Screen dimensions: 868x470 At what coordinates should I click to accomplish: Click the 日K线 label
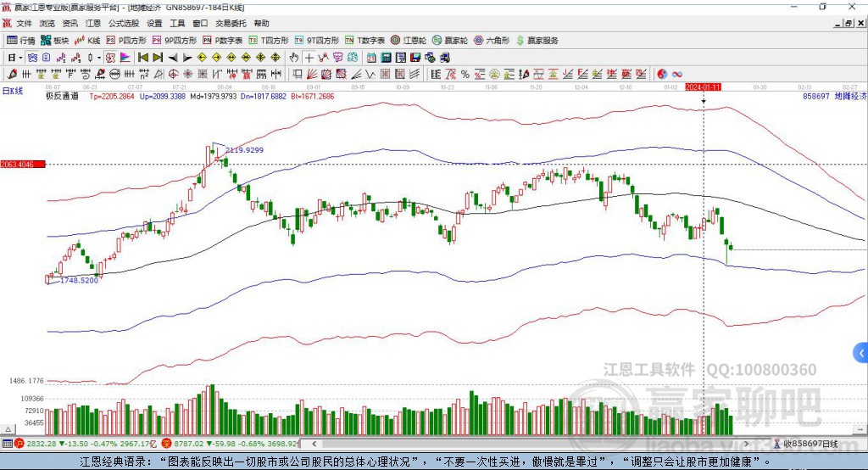click(13, 91)
